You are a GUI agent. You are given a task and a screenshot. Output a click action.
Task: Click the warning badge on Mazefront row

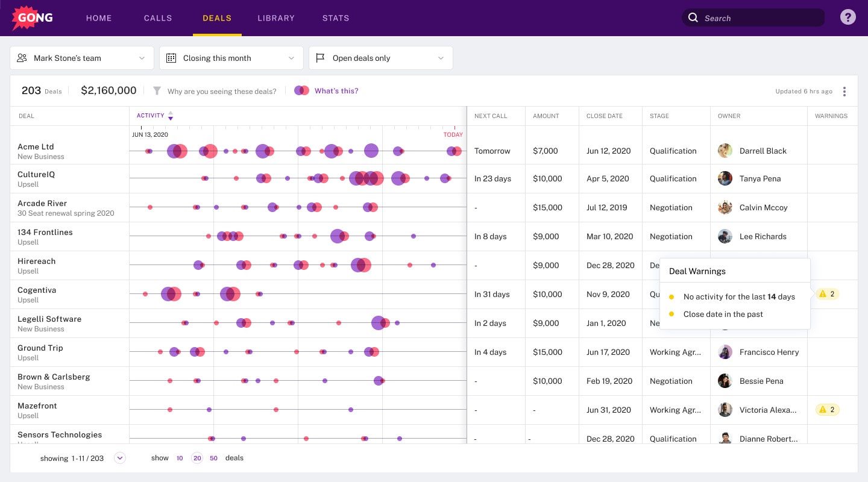tap(828, 410)
